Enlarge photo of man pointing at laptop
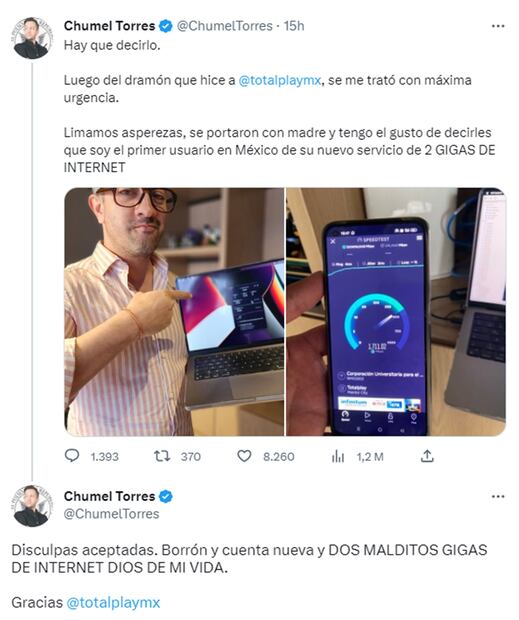The image size is (519, 620). pyautogui.click(x=174, y=312)
